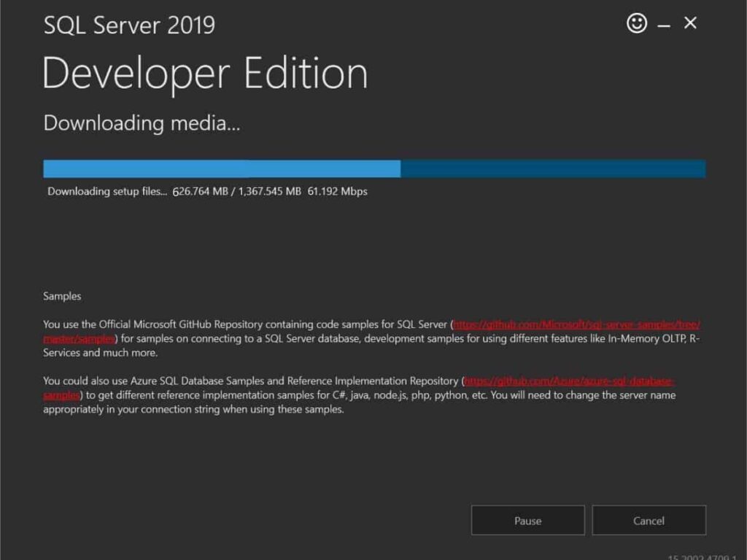This screenshot has height=560, width=747.
Task: Click the download progress bar
Action: [374, 169]
